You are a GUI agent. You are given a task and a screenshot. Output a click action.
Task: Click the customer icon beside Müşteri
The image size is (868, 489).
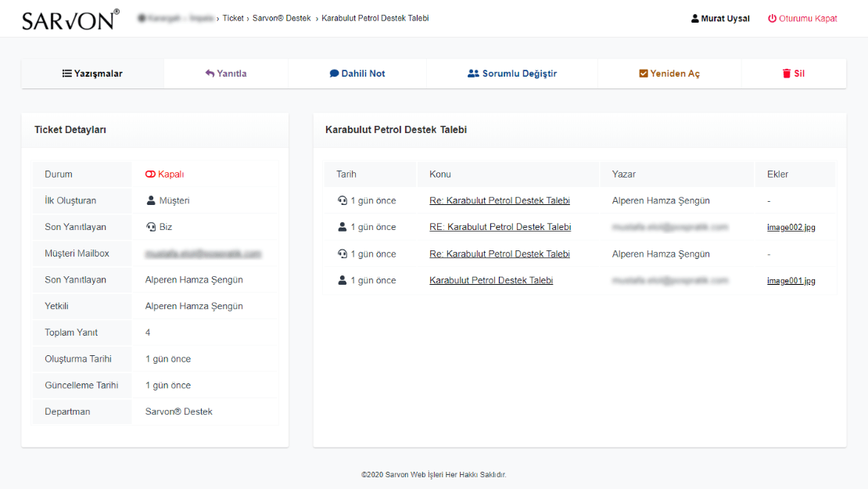pos(151,200)
